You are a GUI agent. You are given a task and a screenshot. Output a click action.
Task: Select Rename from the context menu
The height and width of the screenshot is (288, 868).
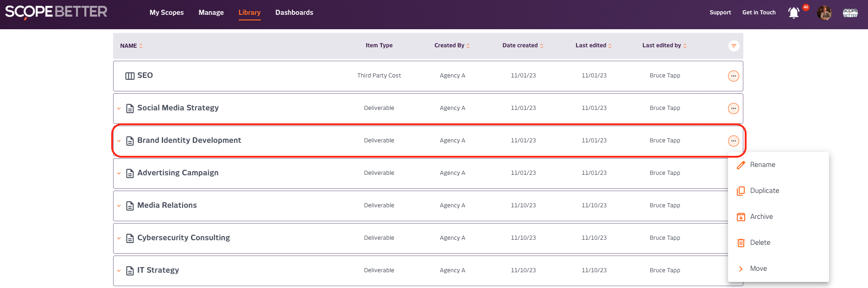[762, 165]
